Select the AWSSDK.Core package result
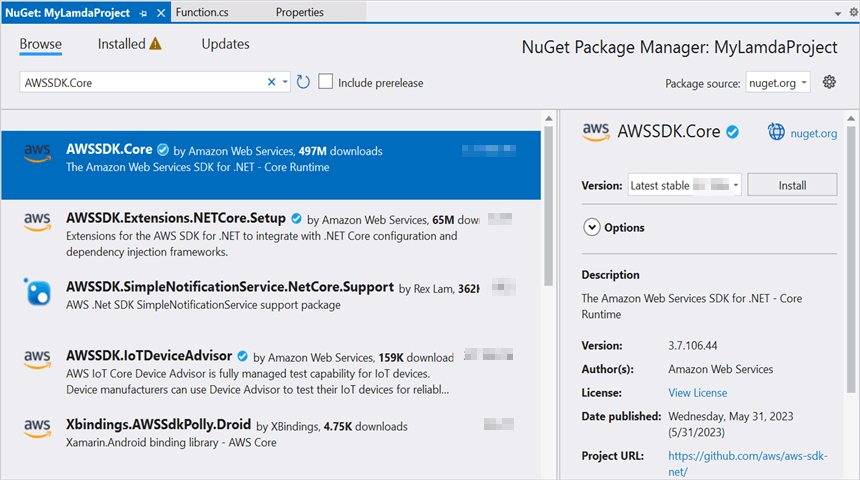860x480 pixels. coord(271,165)
